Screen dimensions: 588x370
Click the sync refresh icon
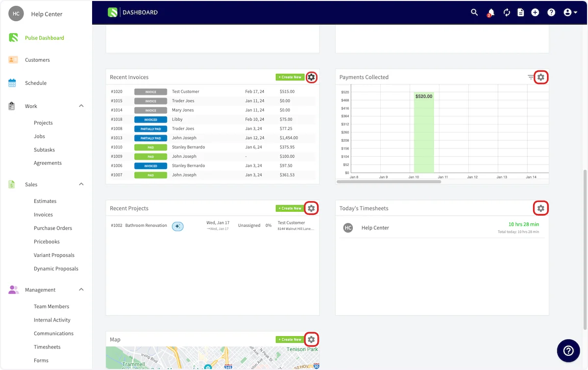(507, 12)
